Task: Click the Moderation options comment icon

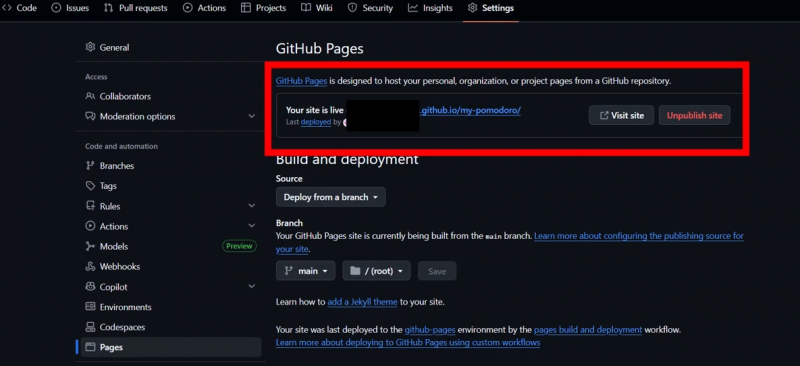Action: click(x=90, y=116)
